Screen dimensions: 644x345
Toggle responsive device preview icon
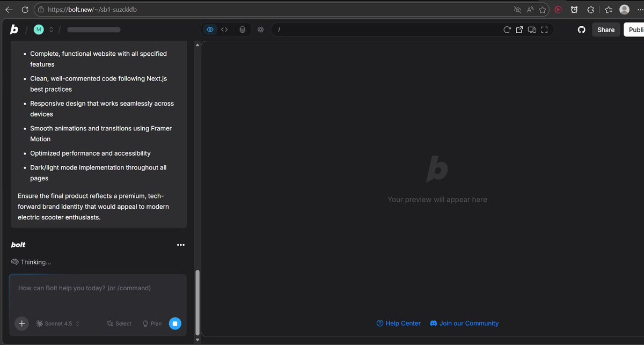(x=532, y=30)
